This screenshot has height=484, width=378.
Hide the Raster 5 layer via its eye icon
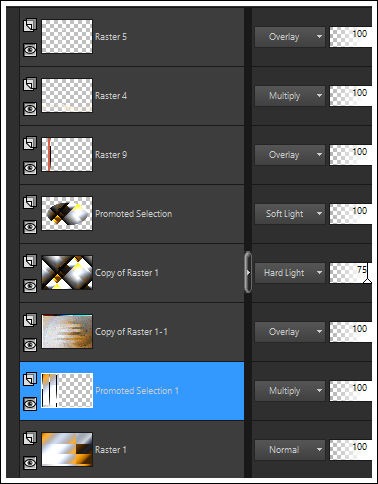pos(30,50)
